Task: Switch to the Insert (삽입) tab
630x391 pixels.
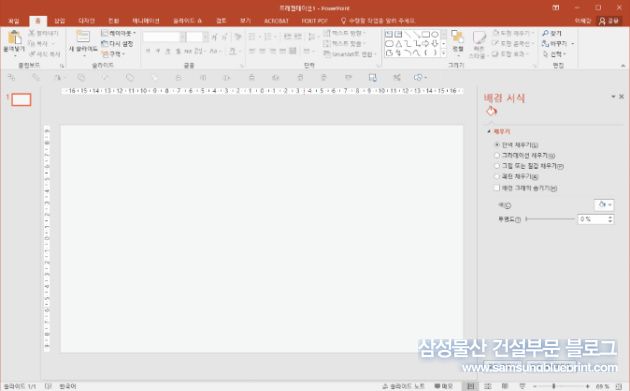Action: coord(59,21)
